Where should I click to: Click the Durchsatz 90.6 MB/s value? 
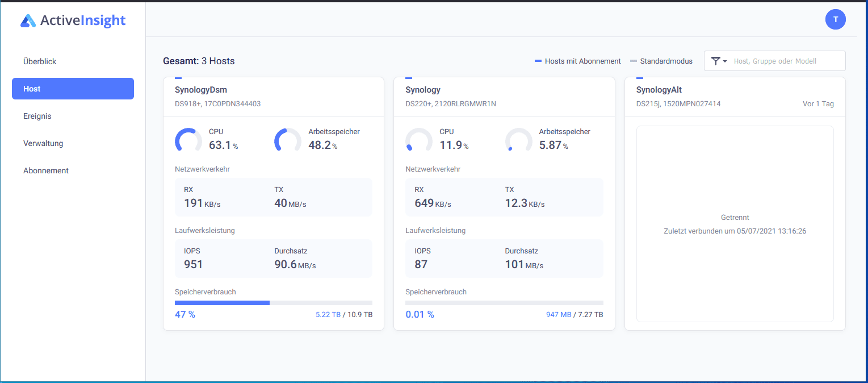pos(295,264)
